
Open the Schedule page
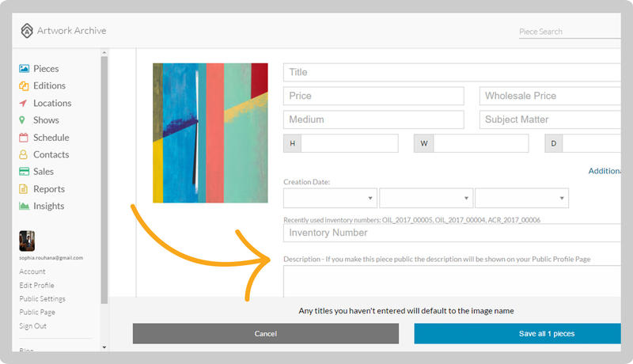click(x=51, y=138)
